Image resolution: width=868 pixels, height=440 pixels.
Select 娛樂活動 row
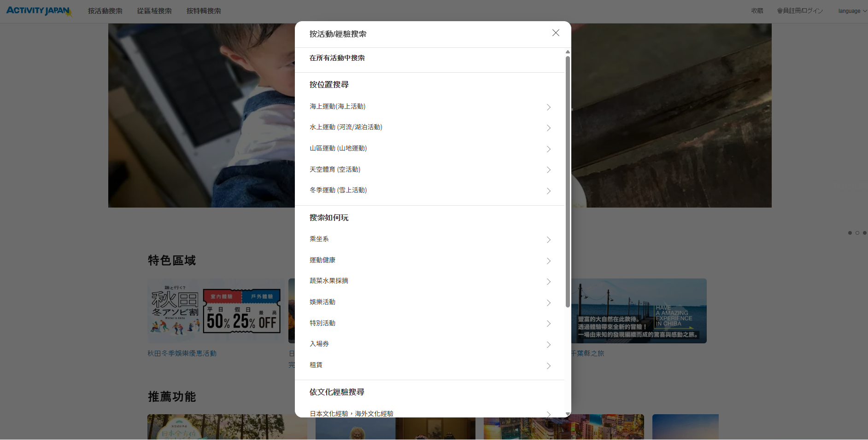(429, 302)
